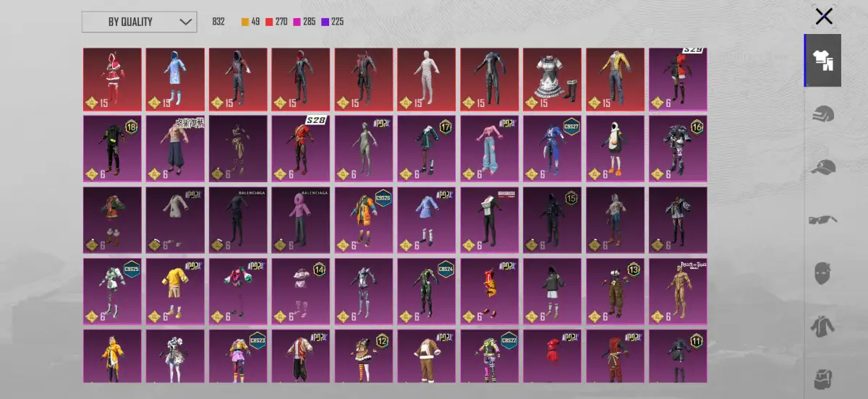
Task: Select the helmet category in sidebar
Action: [823, 114]
